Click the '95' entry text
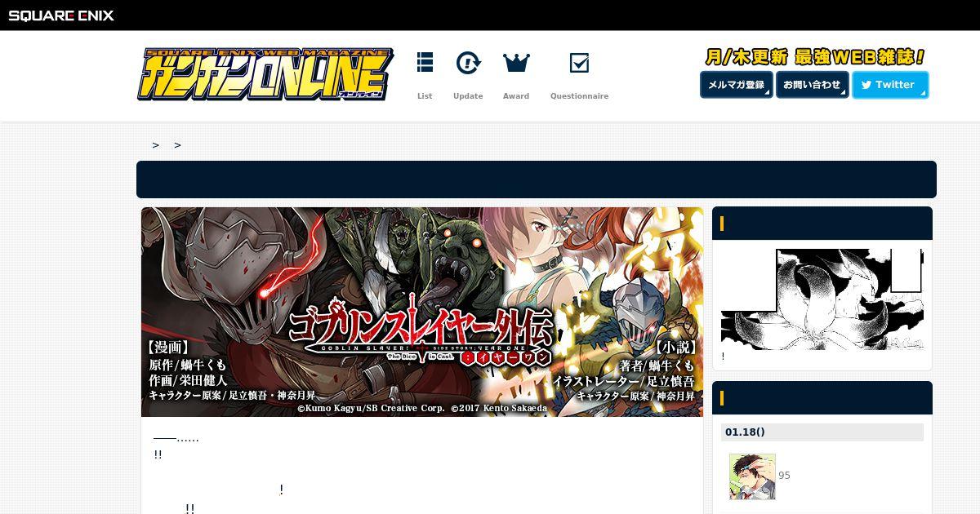Image resolution: width=980 pixels, height=514 pixels. 784,476
